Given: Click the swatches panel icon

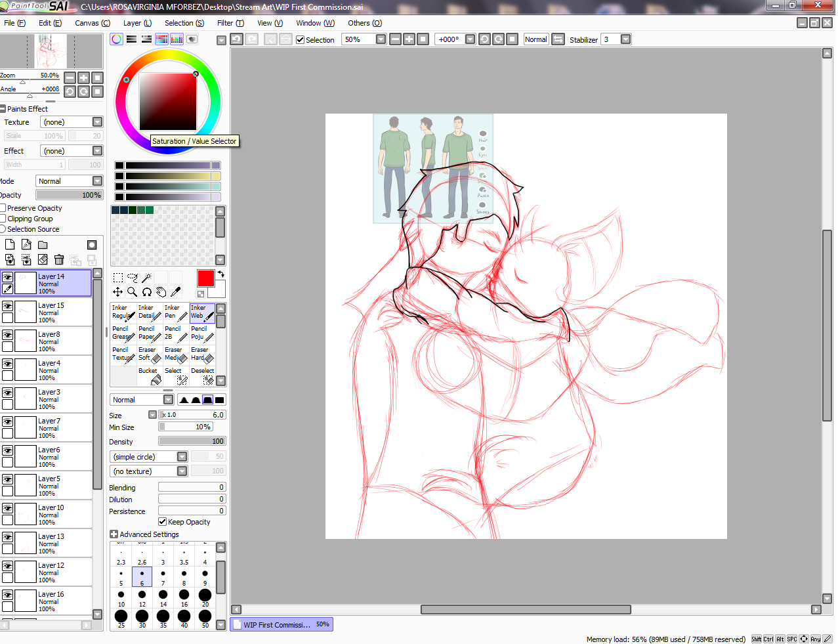Looking at the screenshot, I should click(177, 39).
